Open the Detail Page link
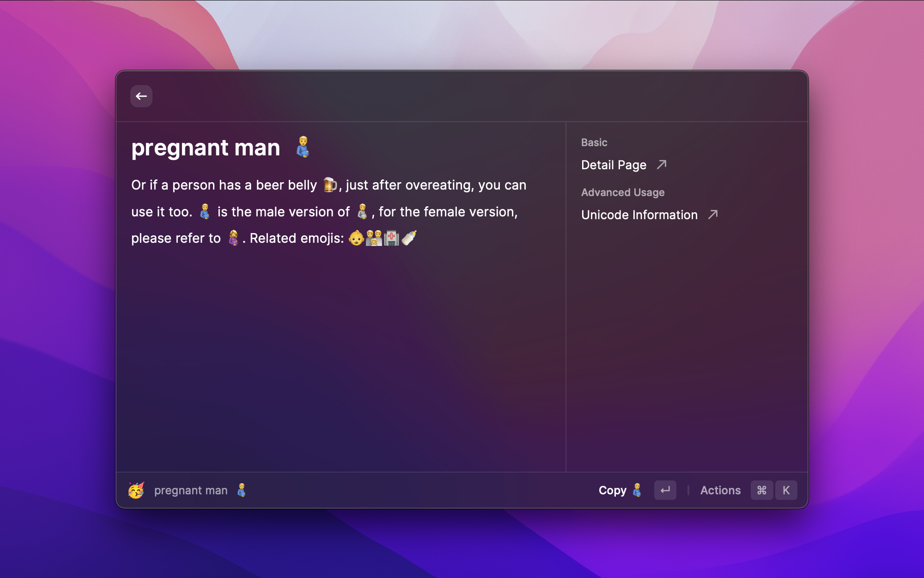 click(614, 165)
